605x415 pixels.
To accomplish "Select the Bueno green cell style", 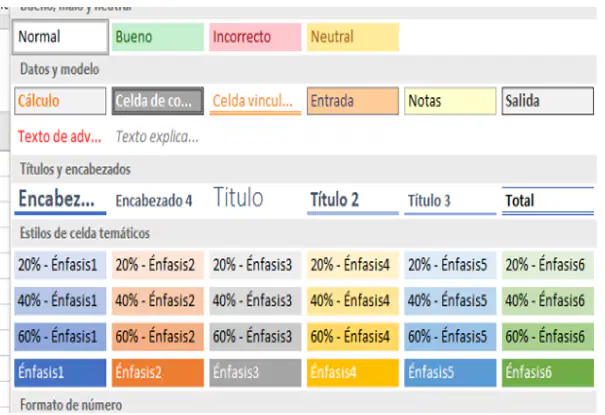I will pos(158,37).
